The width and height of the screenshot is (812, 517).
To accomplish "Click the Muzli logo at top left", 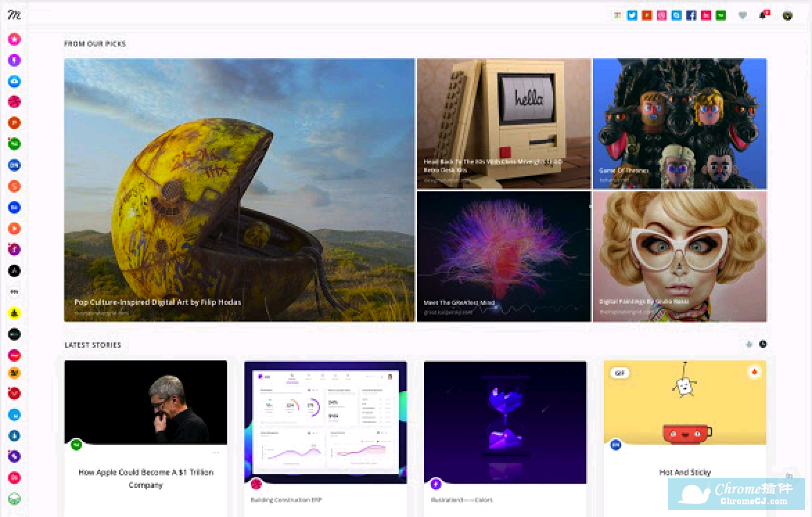I will (x=15, y=15).
